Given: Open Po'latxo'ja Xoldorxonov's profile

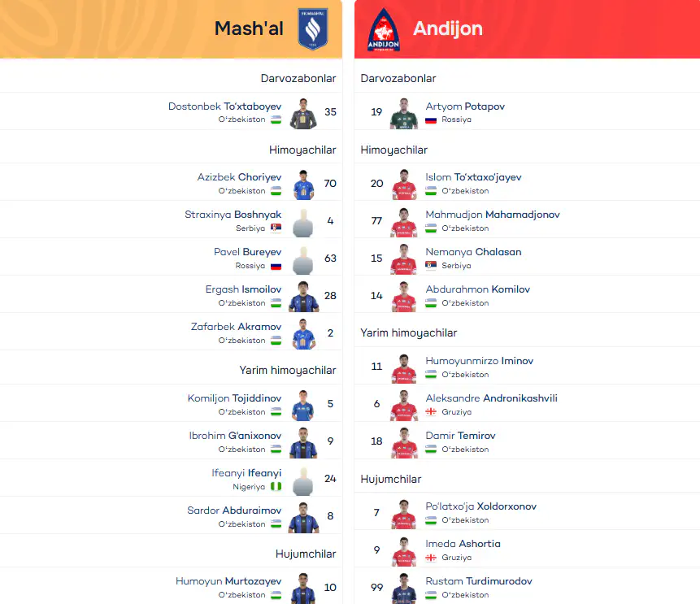Looking at the screenshot, I should (x=480, y=506).
